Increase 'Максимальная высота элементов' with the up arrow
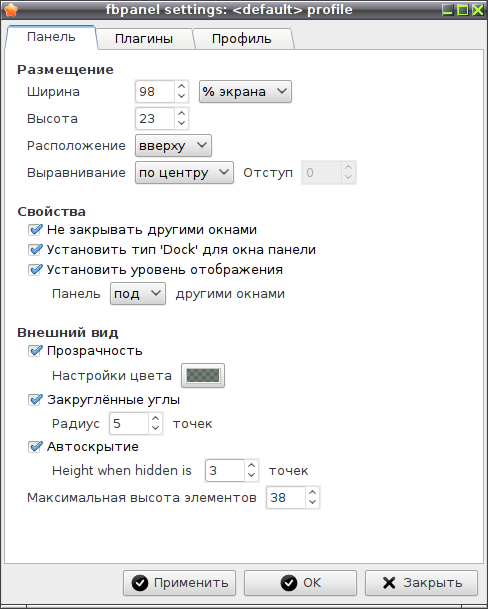 pos(312,492)
